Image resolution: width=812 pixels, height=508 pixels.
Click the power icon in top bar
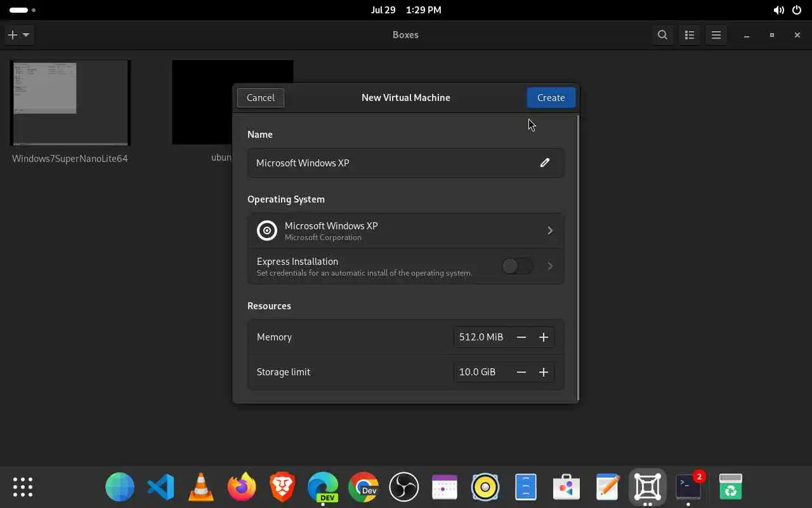797,10
